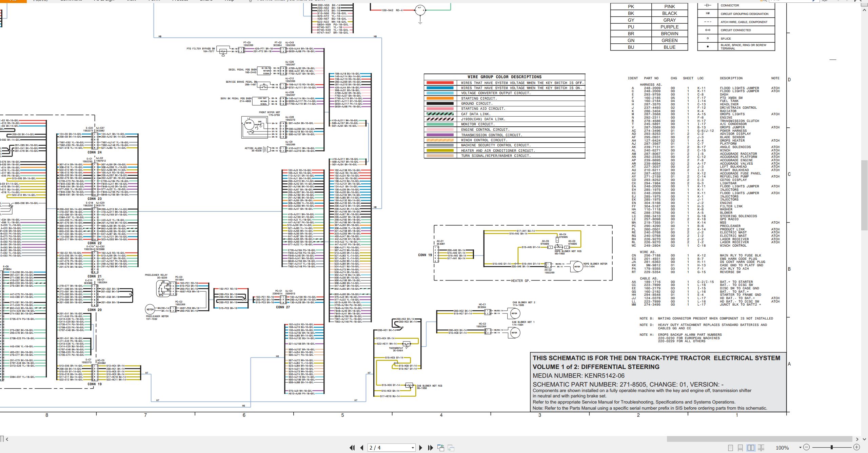Click the horizontal scrollbar right arrow
This screenshot has height=453, width=868.
(x=857, y=439)
